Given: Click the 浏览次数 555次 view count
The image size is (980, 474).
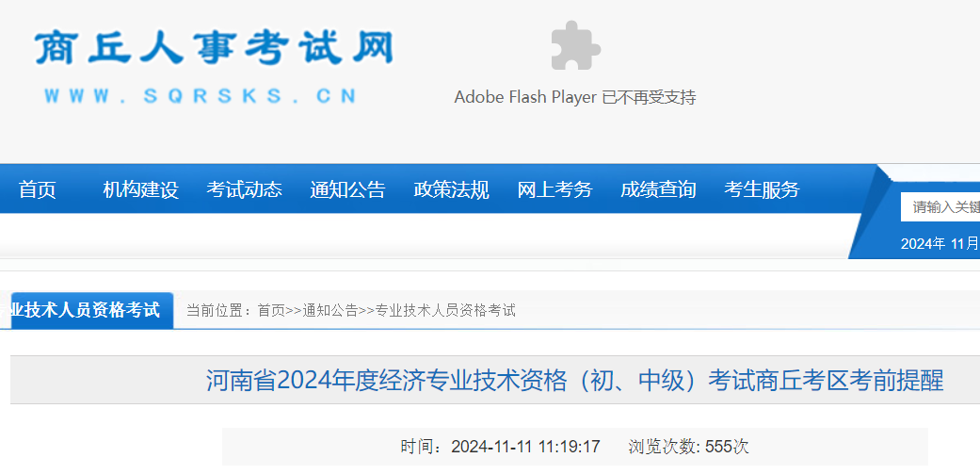Looking at the screenshot, I should pos(688,447).
